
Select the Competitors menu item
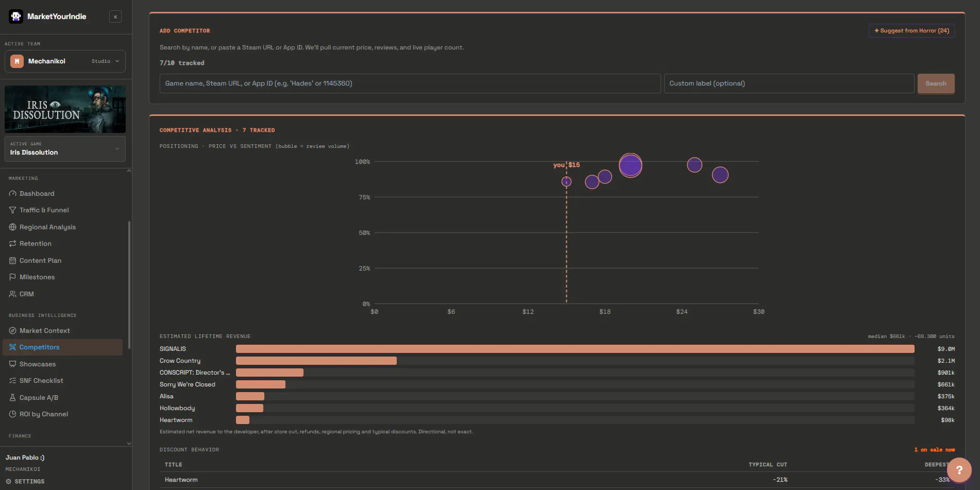point(62,347)
